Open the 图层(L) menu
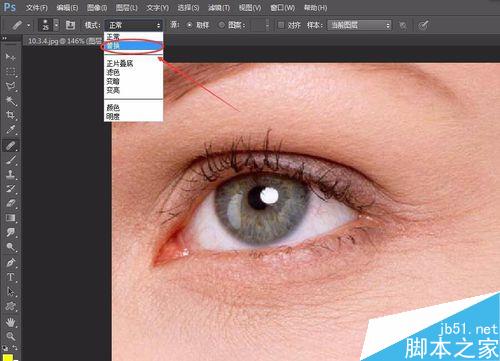This screenshot has width=500, height=361. point(127,7)
